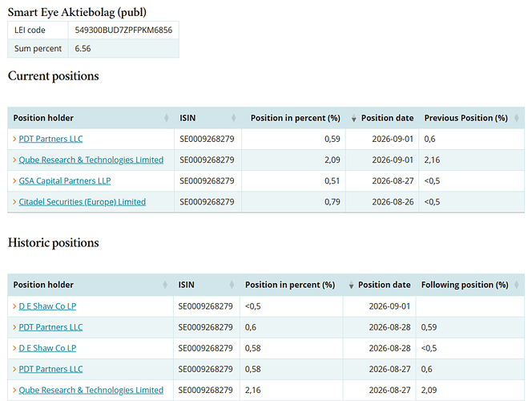
Task: Click ISIN SE0009268279 in the GSA Capital row
Action: pyautogui.click(x=207, y=181)
